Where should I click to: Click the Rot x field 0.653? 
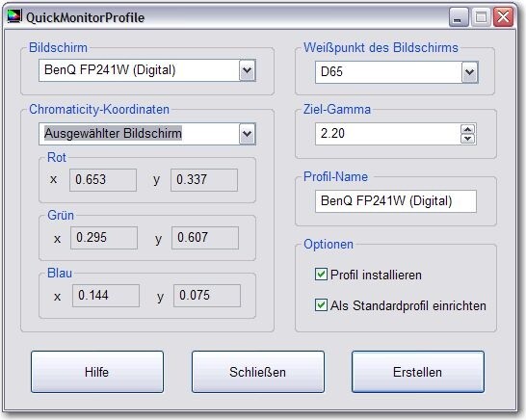coord(103,180)
